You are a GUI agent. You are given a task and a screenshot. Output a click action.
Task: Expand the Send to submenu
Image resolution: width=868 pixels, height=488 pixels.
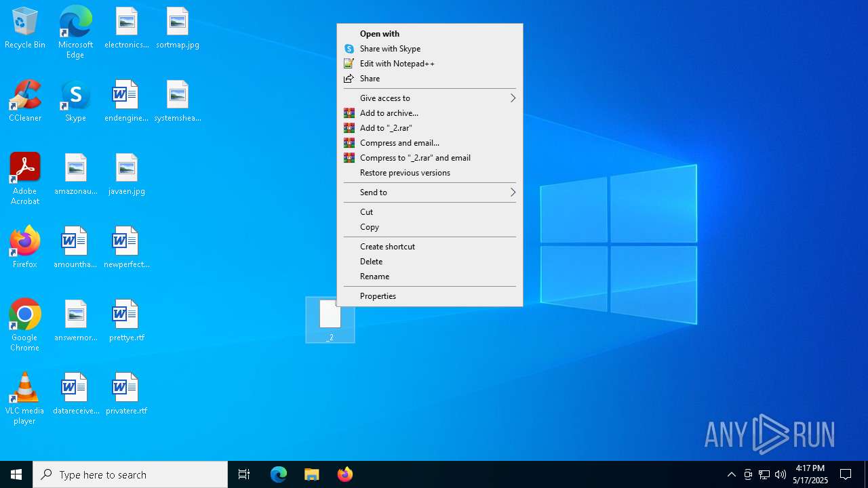click(x=430, y=192)
